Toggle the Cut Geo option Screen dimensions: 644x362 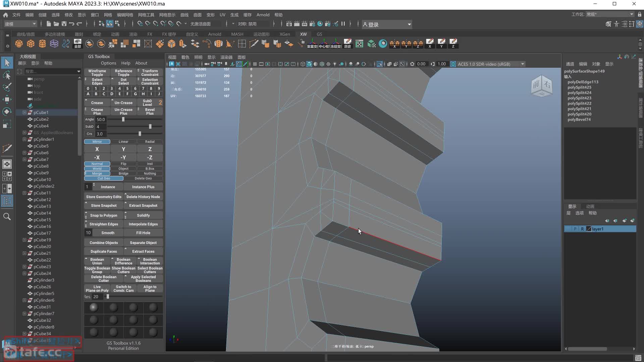pyautogui.click(x=104, y=178)
